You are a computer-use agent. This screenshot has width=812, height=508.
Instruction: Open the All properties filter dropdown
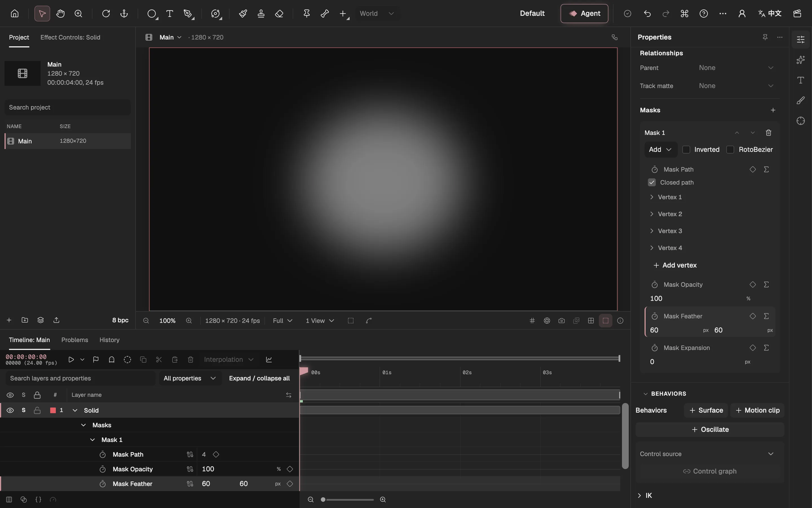[190, 378]
